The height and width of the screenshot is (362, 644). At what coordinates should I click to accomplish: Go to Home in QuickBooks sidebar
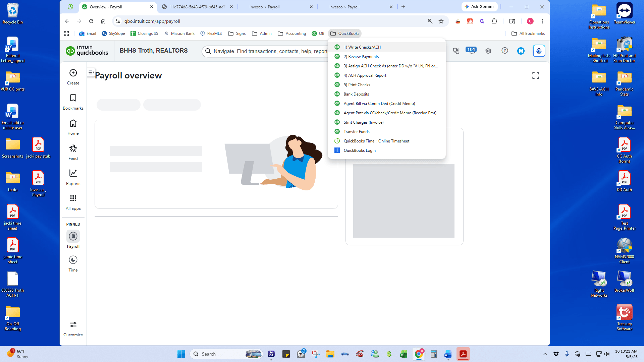pos(73,127)
